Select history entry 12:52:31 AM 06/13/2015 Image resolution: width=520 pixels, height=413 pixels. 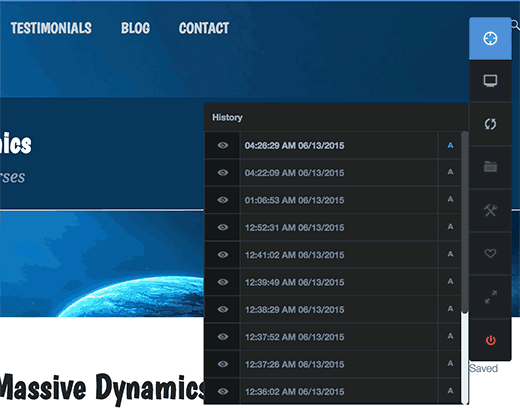[x=339, y=227]
